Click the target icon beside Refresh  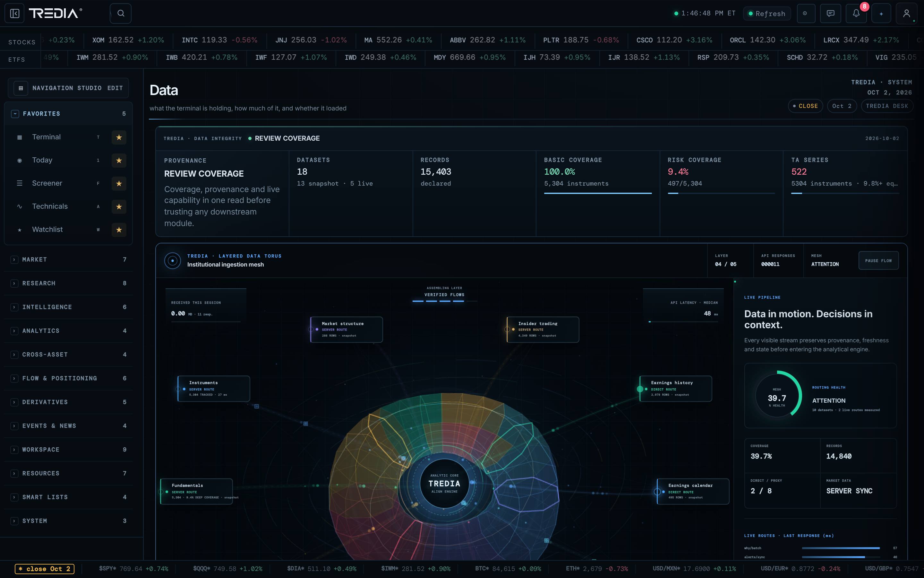click(805, 13)
